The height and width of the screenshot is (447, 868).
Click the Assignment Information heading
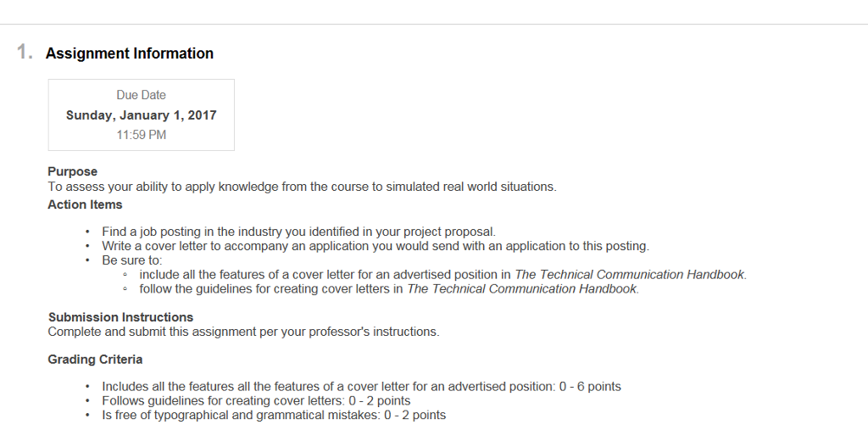130,53
